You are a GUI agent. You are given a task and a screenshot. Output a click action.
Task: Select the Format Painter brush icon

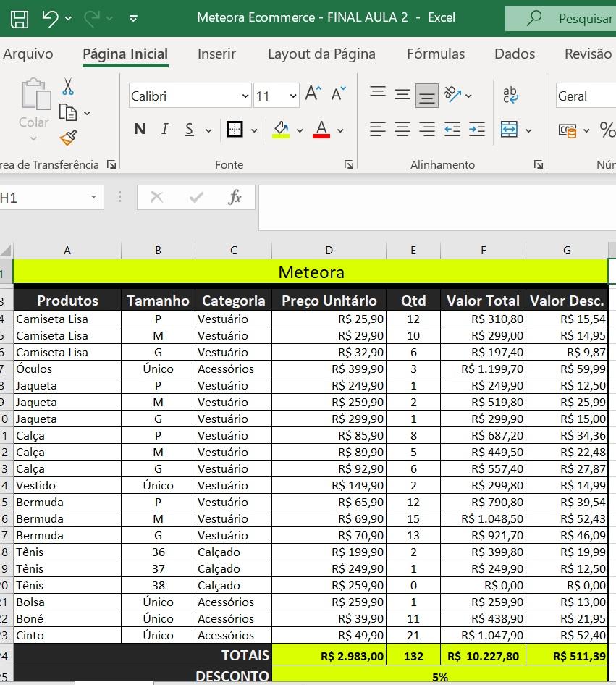(68, 137)
